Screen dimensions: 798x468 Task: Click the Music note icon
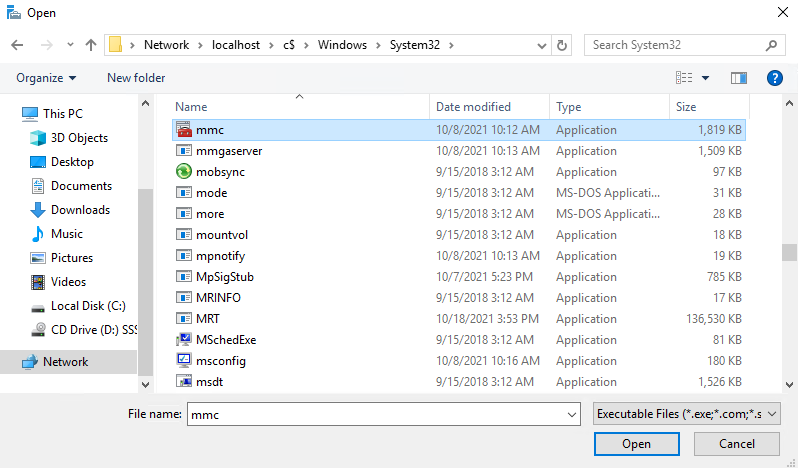(x=38, y=233)
